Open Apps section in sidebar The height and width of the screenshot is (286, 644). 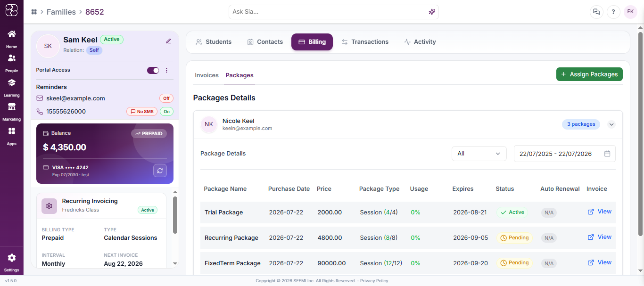tap(11, 136)
